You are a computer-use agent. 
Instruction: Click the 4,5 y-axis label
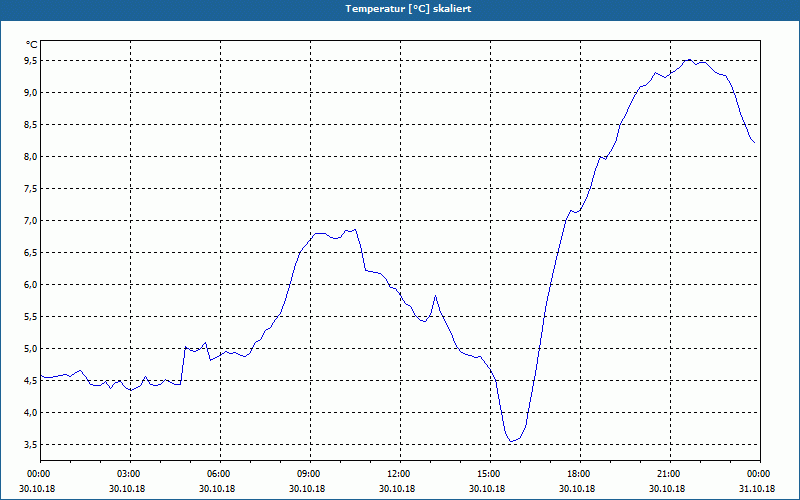(x=31, y=381)
